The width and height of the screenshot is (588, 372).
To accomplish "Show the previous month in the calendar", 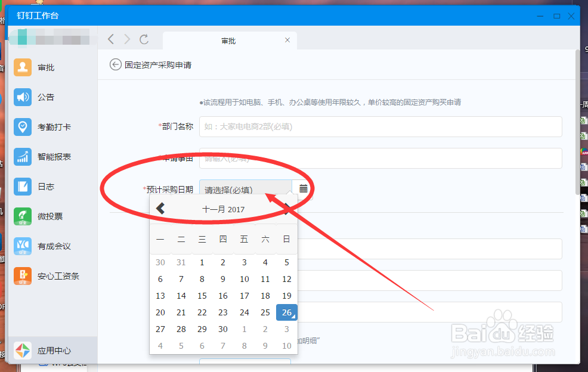I will (160, 208).
